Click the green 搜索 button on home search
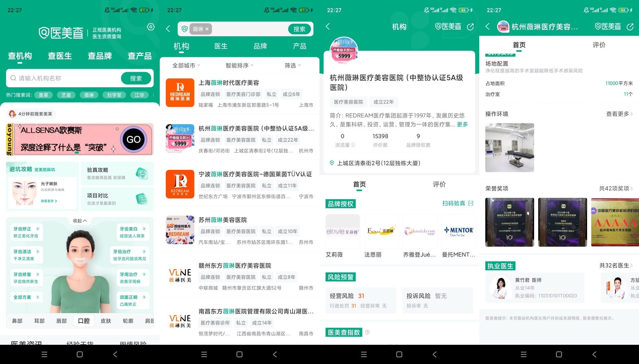Image resolution: width=639 pixels, height=364 pixels. pyautogui.click(x=136, y=78)
